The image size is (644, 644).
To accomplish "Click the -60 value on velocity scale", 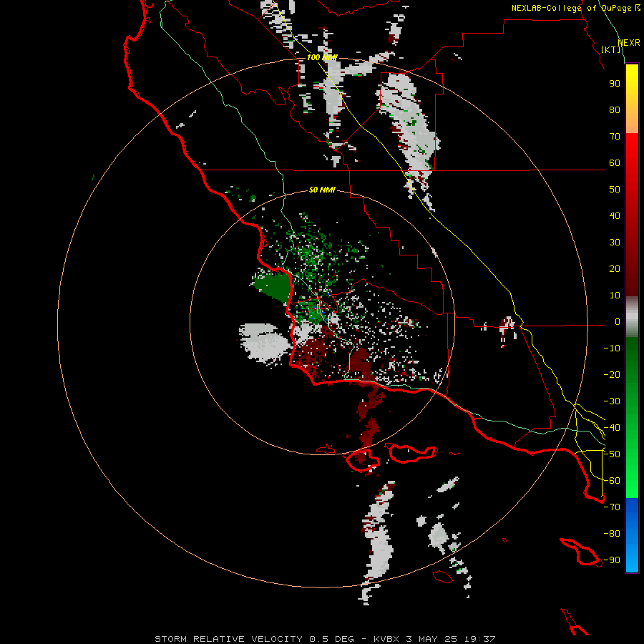I will tap(612, 481).
